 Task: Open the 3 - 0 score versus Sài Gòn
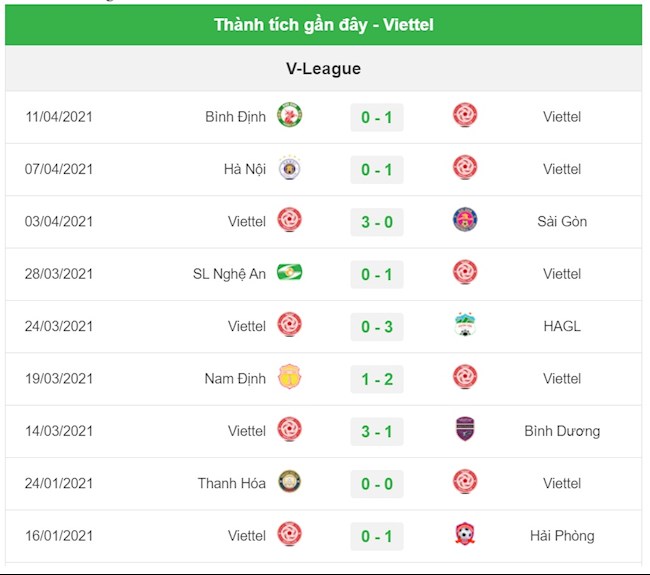coord(377,222)
